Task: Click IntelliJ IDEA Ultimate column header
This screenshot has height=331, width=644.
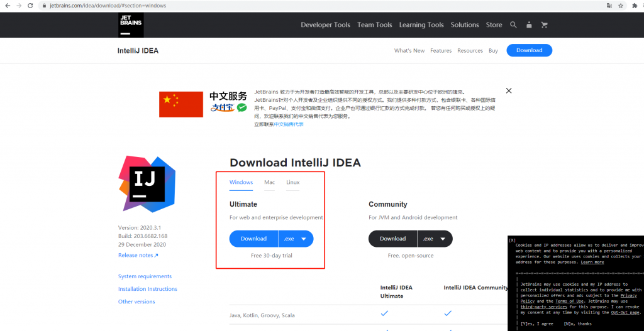Action: pyautogui.click(x=396, y=291)
